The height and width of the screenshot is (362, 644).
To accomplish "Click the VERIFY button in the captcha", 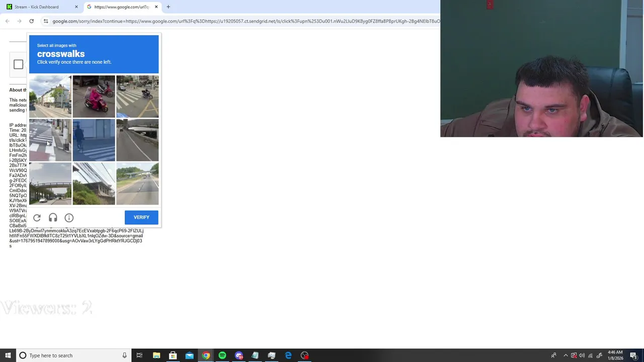I will 141,217.
